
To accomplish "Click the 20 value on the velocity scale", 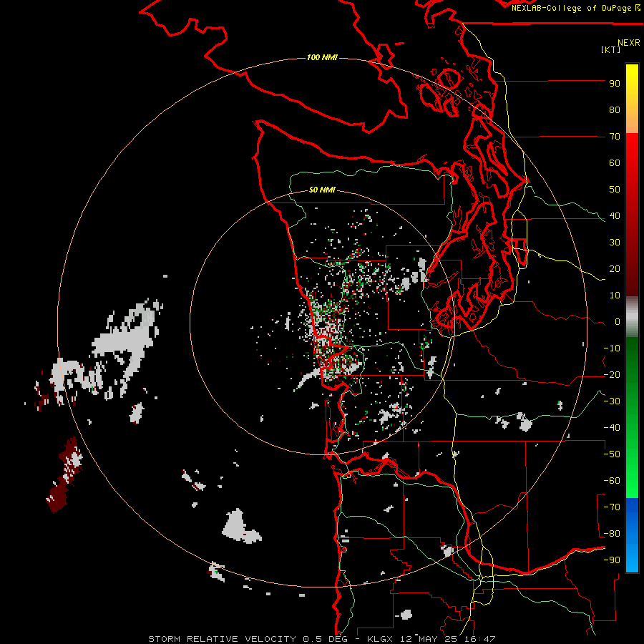I will click(x=615, y=269).
